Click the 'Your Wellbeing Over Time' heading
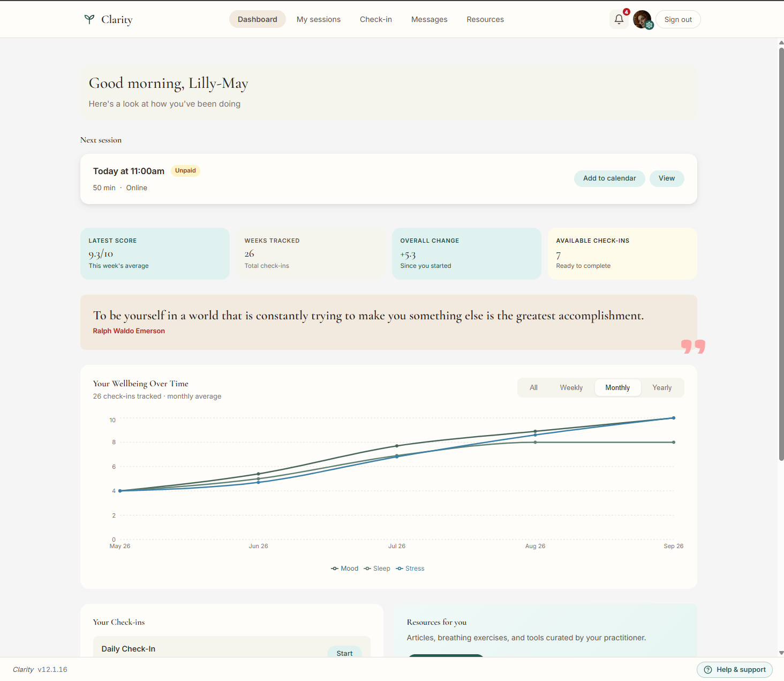Image resolution: width=784 pixels, height=681 pixels. coord(141,384)
